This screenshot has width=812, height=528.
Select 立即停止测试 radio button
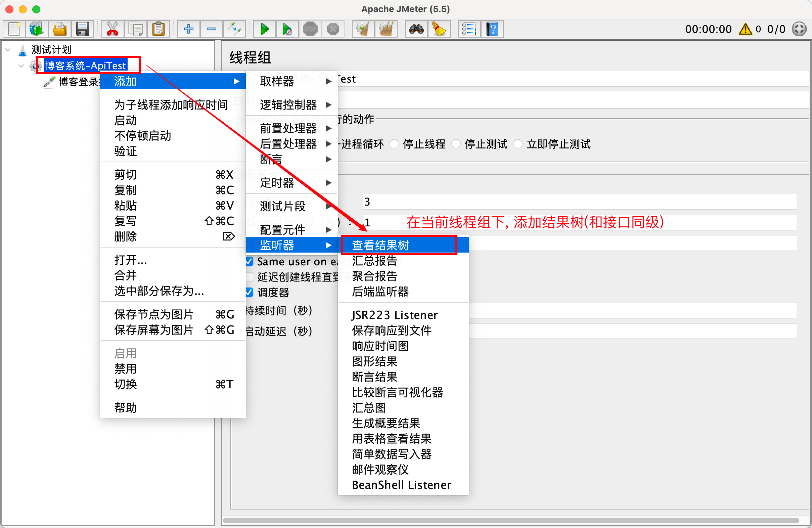(x=518, y=144)
